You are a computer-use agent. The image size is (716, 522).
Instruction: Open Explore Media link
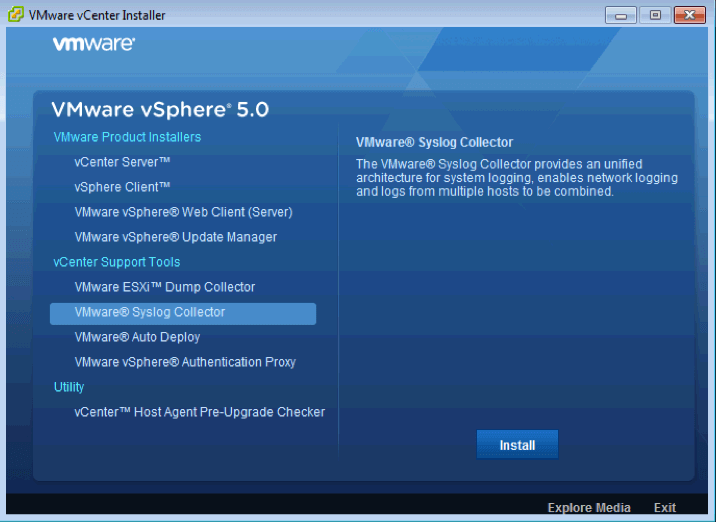(x=589, y=508)
